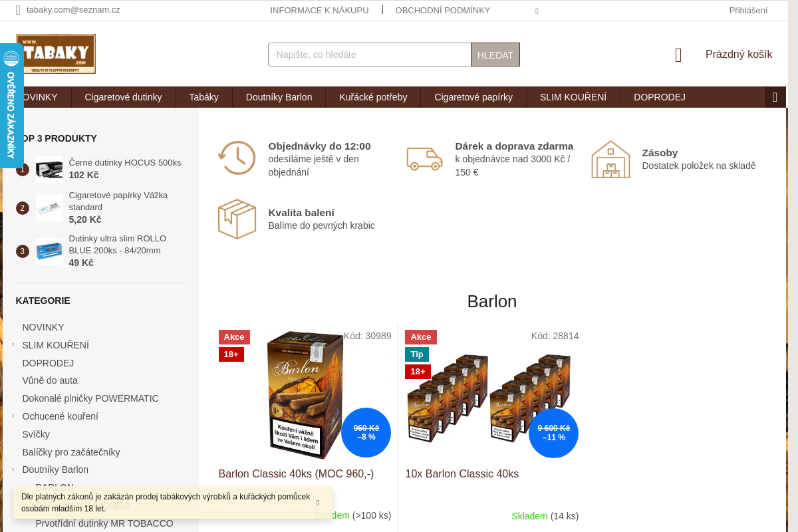Expand Ochucené kouření category
The height and width of the screenshot is (532, 798).
(x=13, y=416)
